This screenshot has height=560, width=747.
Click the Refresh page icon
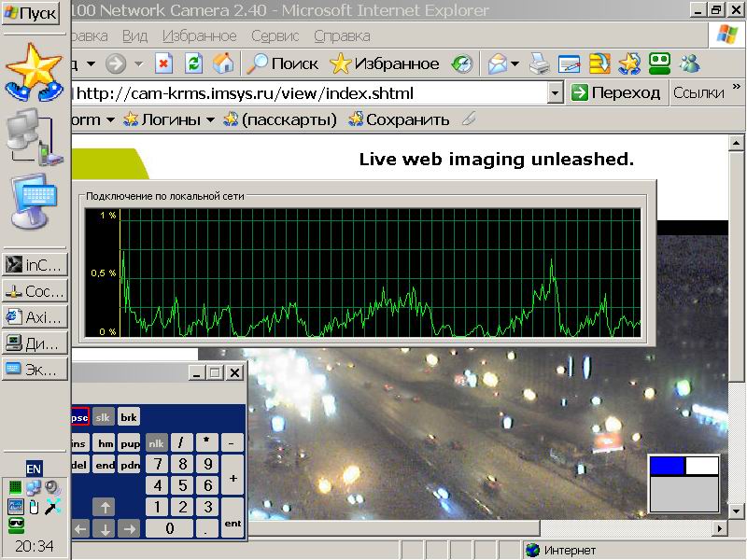193,63
